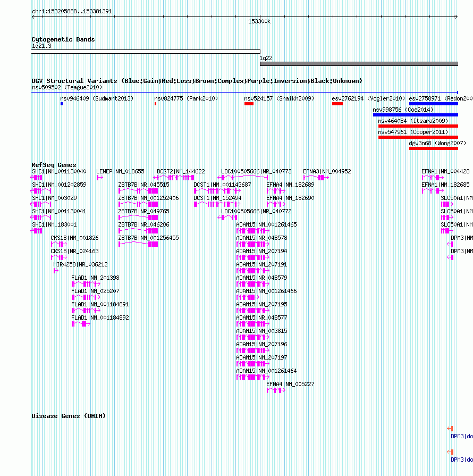
Task: Select the SHC1 NM_183001 gene glyph
Action: (x=36, y=231)
